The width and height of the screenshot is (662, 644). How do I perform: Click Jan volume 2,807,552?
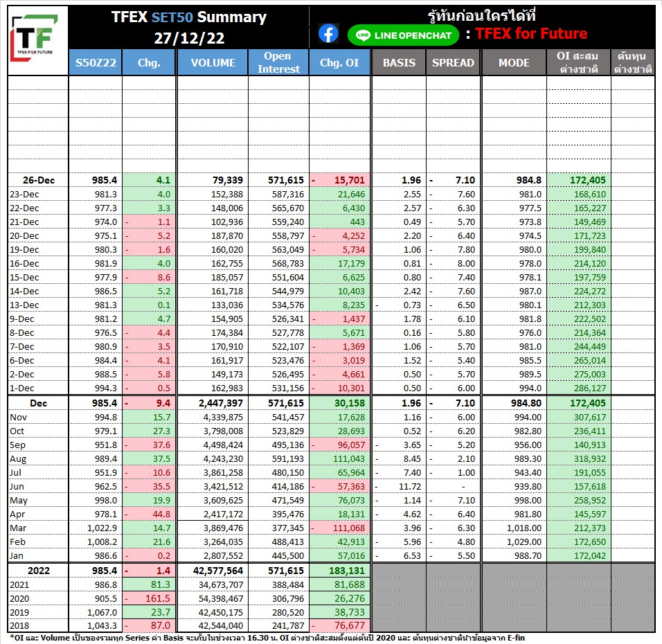224,556
